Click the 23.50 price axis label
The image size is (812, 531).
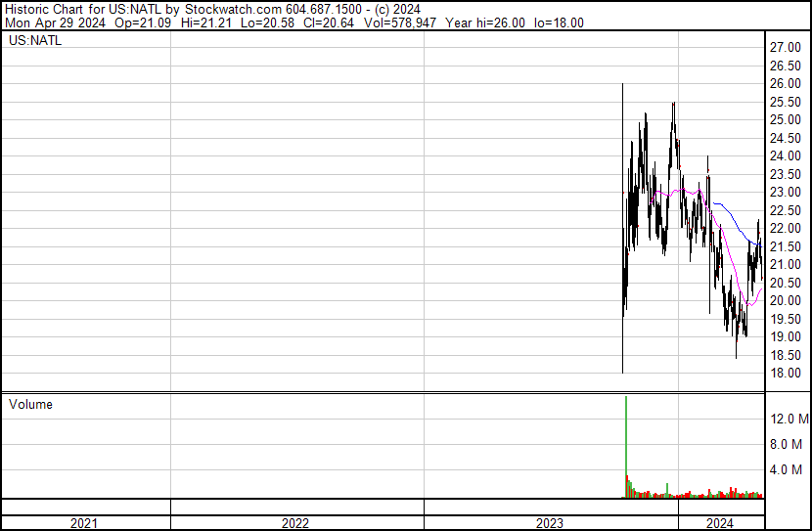pos(785,174)
